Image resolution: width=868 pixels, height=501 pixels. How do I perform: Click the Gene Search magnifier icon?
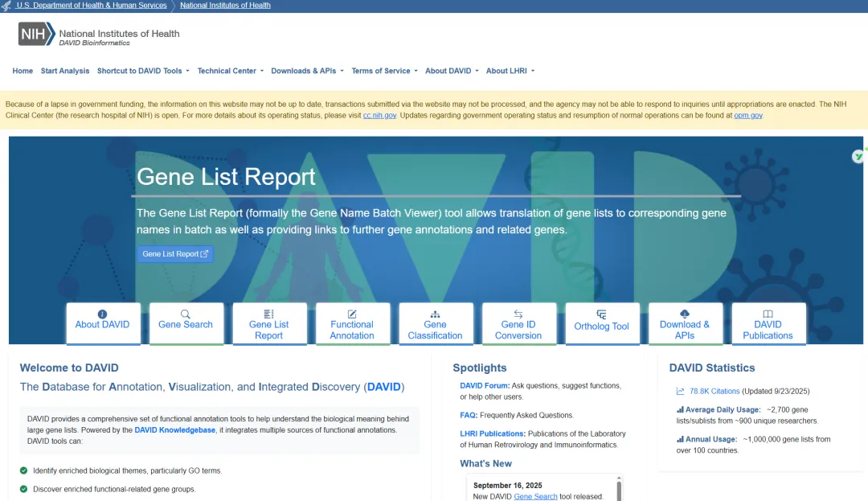coord(186,314)
